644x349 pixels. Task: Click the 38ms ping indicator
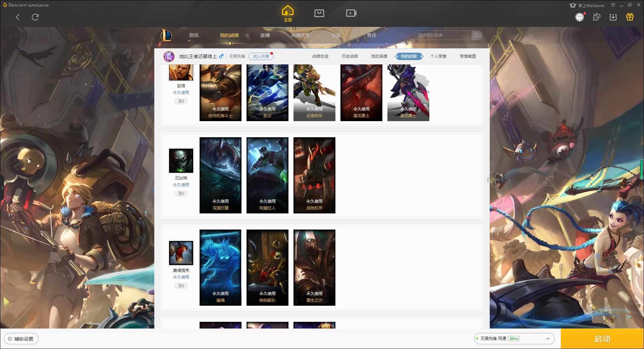(x=514, y=339)
